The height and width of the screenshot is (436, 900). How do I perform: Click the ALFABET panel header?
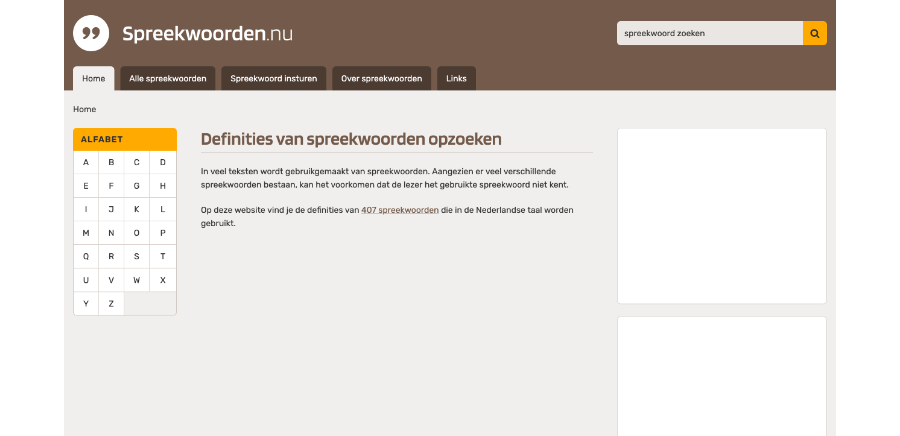[x=125, y=139]
